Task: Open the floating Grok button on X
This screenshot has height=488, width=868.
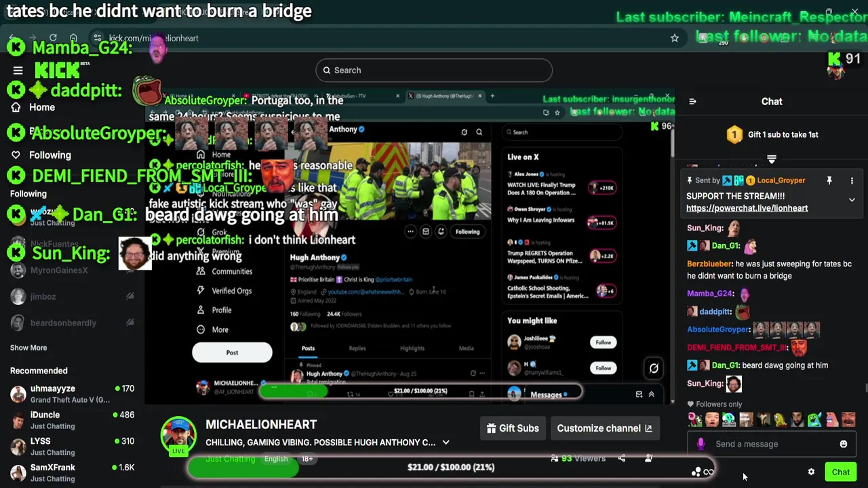Action: click(x=654, y=368)
